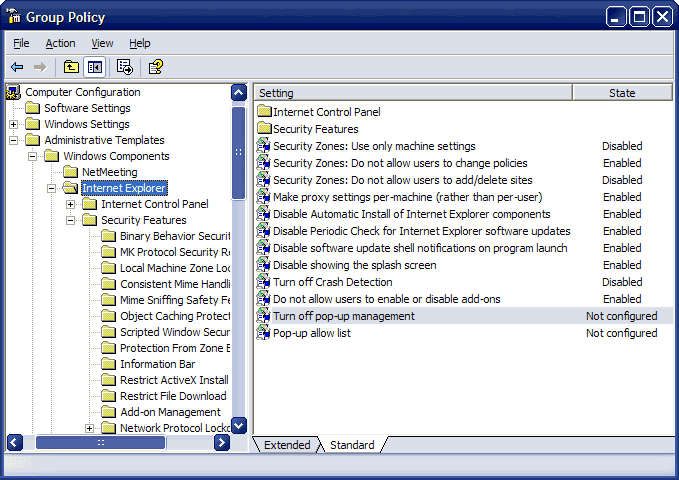Click the Forward arrow toolbar icon
Screen dimensions: 679x480
[40, 67]
